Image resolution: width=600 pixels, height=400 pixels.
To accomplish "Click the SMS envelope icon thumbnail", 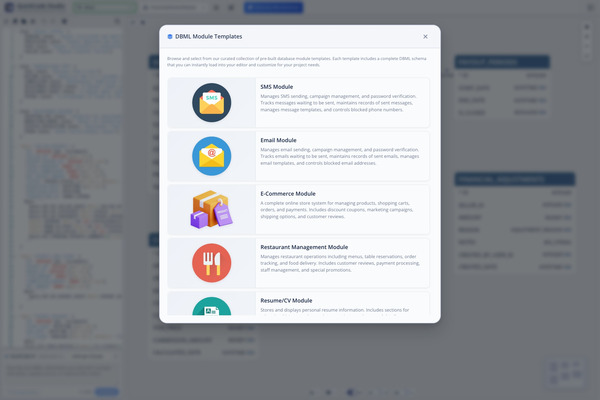I will (212, 103).
